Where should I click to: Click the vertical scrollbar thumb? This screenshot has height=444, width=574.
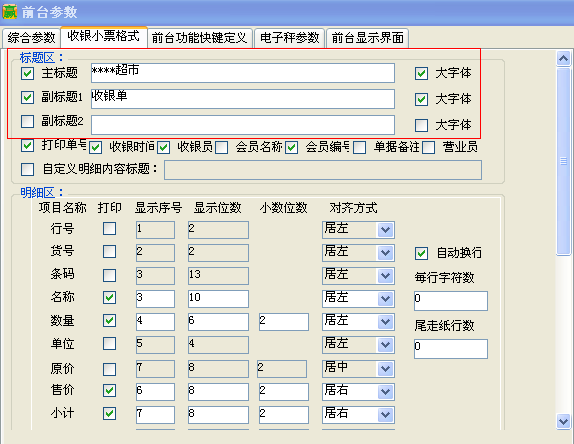(x=563, y=161)
